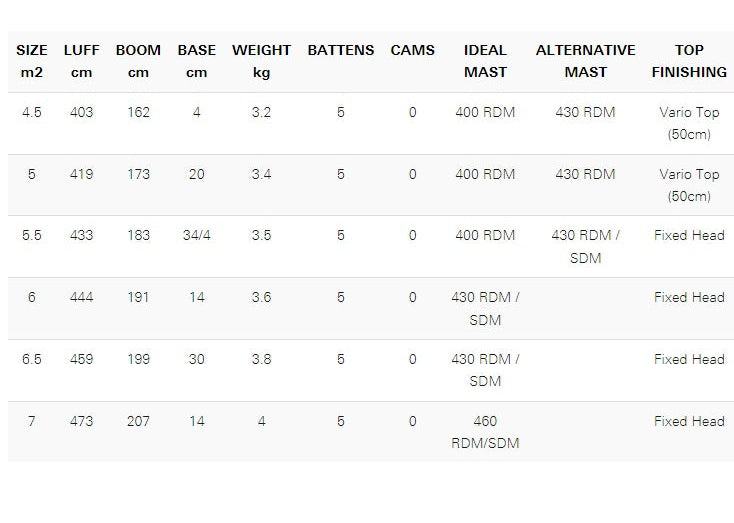Click the luff value 473
Viewport: 734px width, 523px height.
(81, 421)
